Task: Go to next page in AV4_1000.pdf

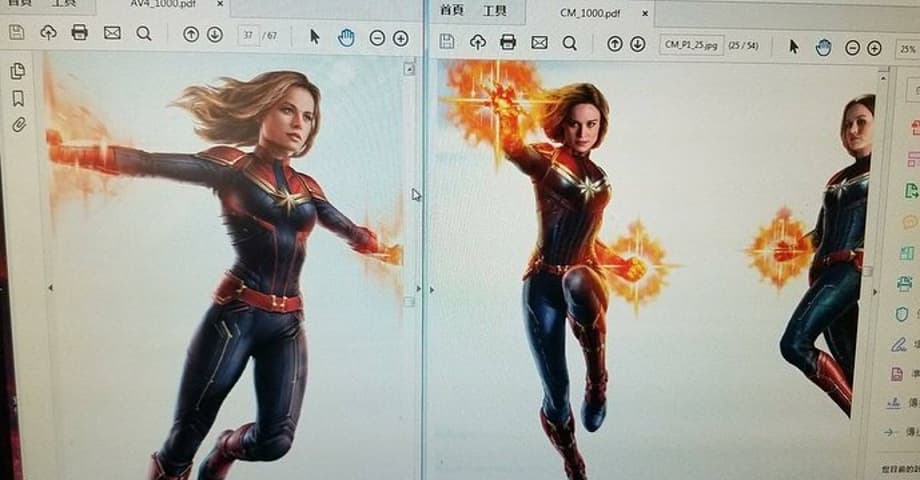Action: (x=214, y=35)
